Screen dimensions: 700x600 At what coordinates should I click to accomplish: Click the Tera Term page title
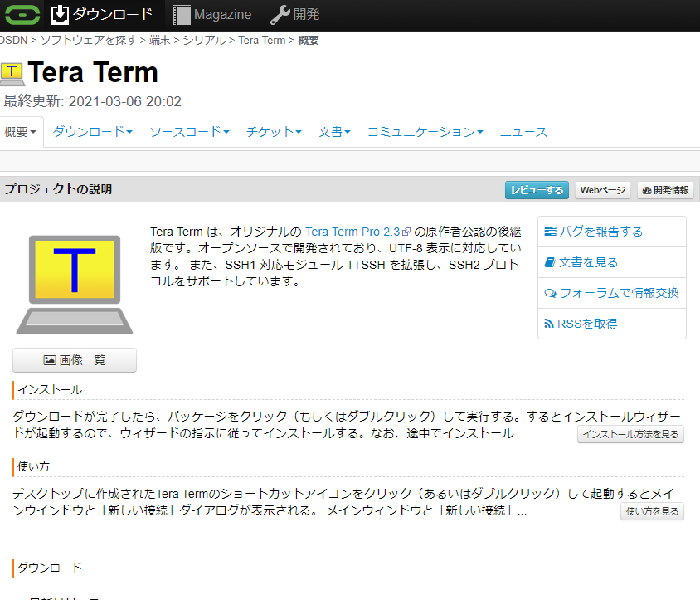pyautogui.click(x=93, y=72)
